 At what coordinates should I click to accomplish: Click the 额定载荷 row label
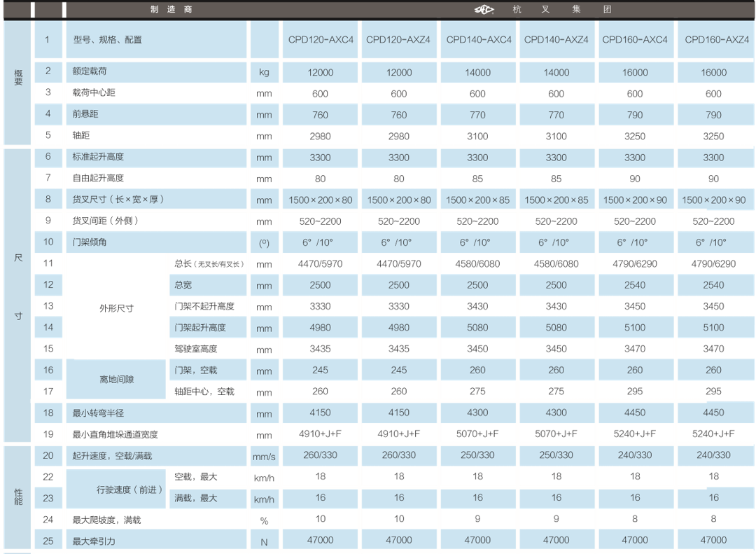coord(90,71)
